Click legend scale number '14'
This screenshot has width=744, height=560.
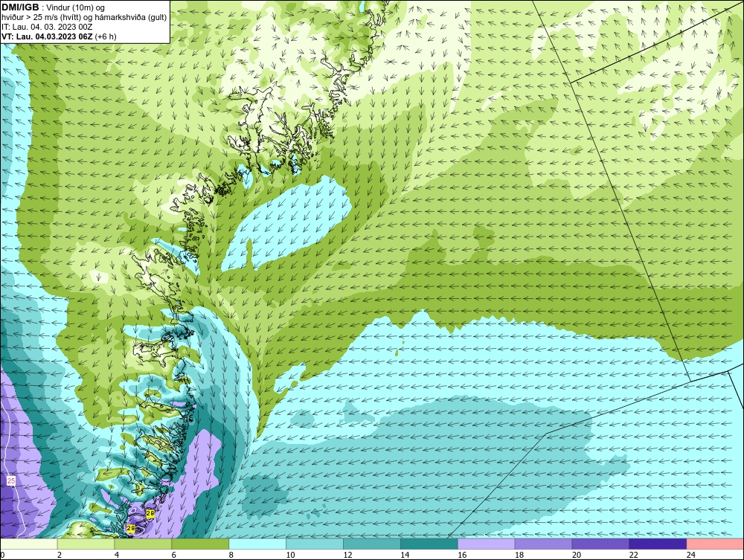point(405,555)
